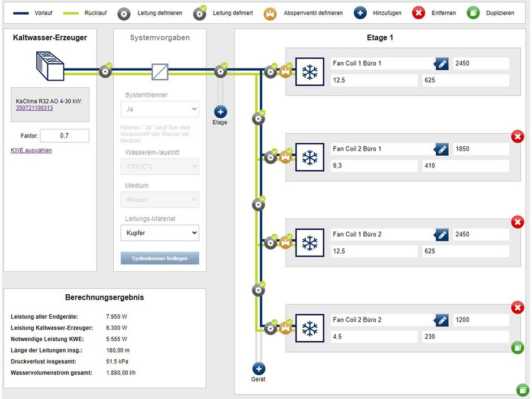Remove Fan Coil 2 Büro 1 with red X
This screenshot has width=532, height=399.
click(517, 137)
